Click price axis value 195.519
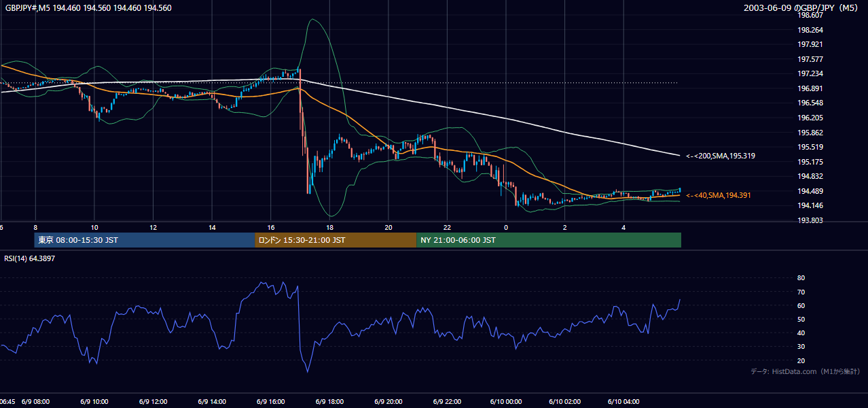The image size is (868, 408). pyautogui.click(x=810, y=147)
